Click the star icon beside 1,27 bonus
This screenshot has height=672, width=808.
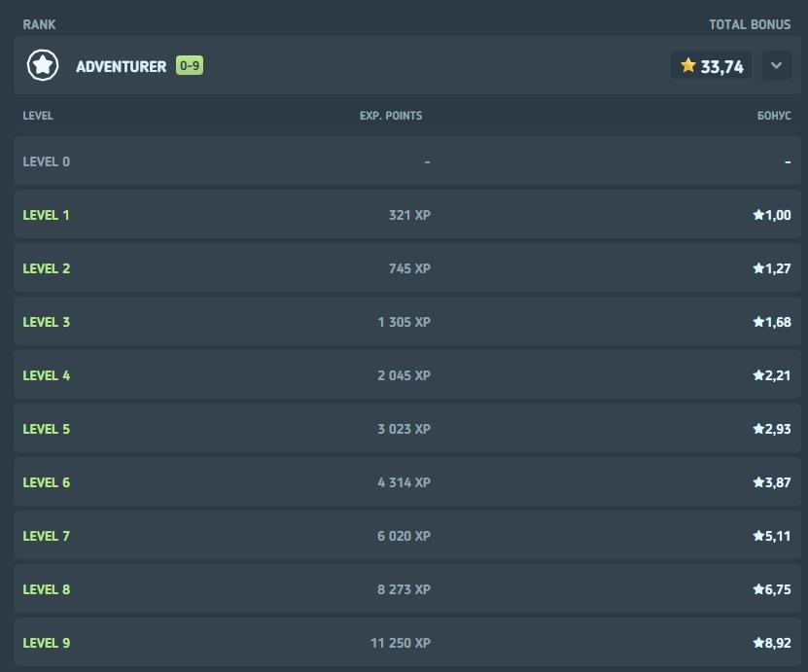pyautogui.click(x=758, y=268)
